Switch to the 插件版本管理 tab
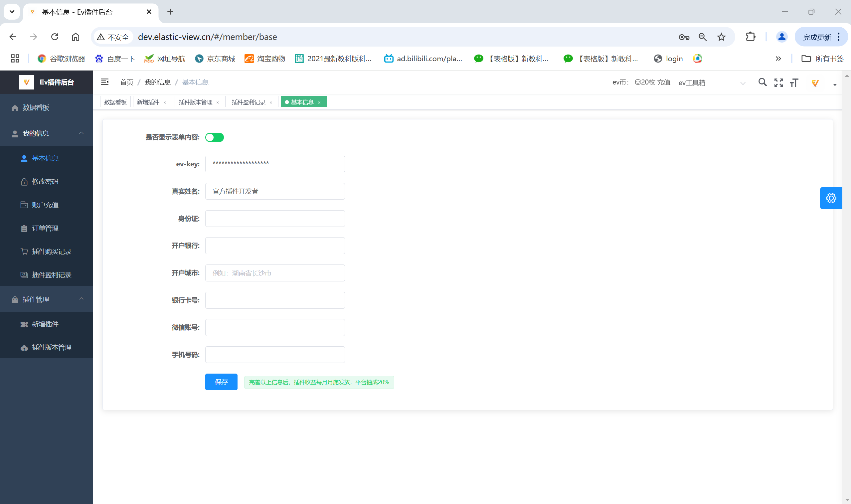851x504 pixels. coord(195,102)
